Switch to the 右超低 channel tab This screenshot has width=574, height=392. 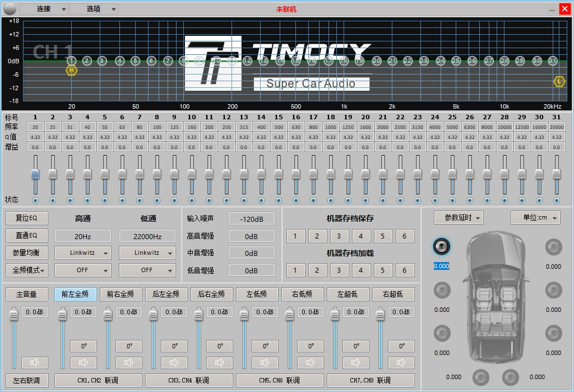tap(393, 294)
